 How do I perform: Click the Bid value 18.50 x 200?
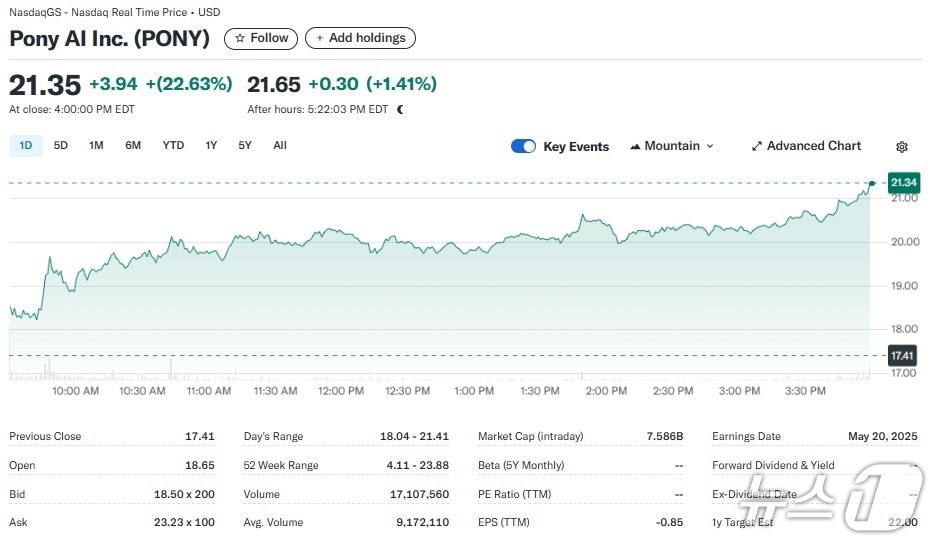coord(184,495)
